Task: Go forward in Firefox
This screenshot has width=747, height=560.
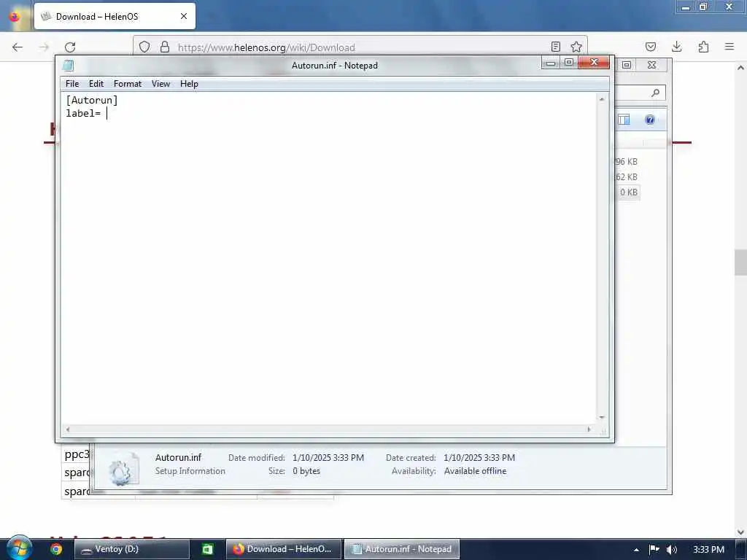Action: point(44,47)
